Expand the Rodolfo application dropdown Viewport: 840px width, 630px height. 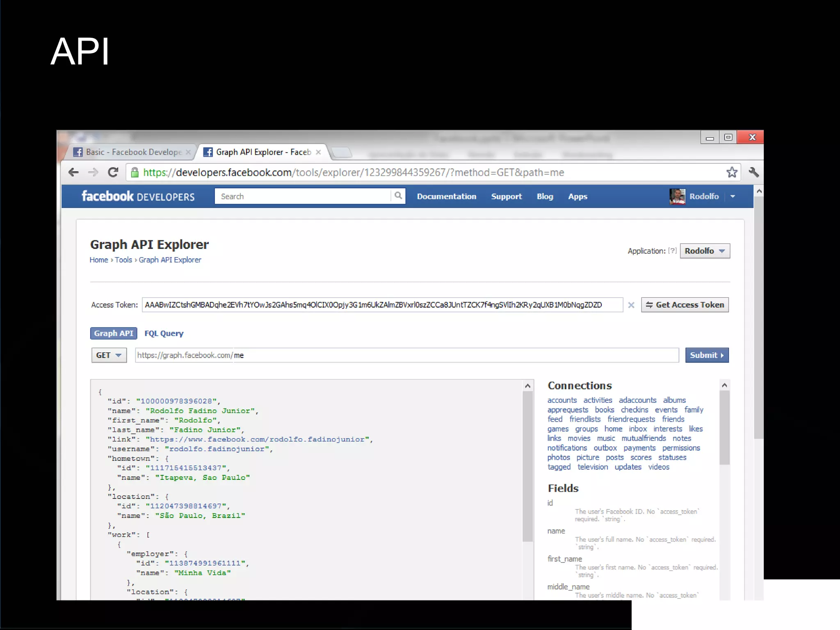[x=705, y=251]
